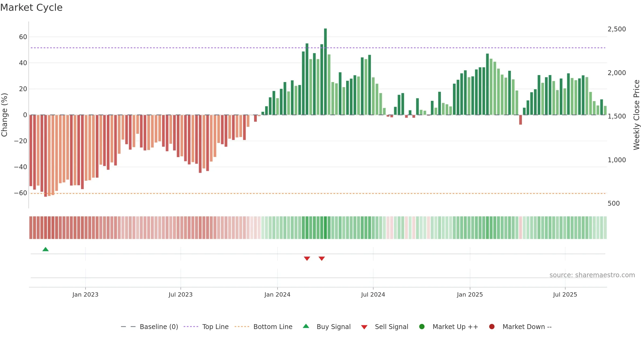
Task: Click the Change (%) axis title
Action: pyautogui.click(x=4, y=115)
